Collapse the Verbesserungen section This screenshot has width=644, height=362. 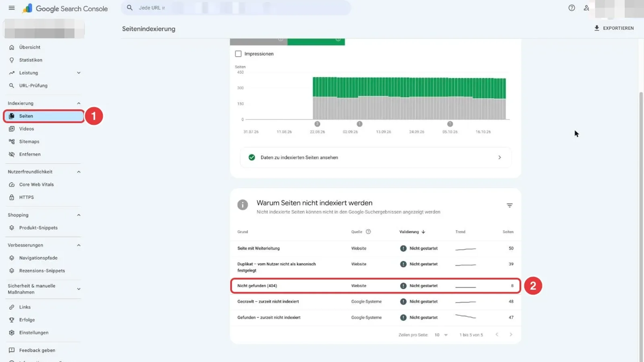(78, 245)
